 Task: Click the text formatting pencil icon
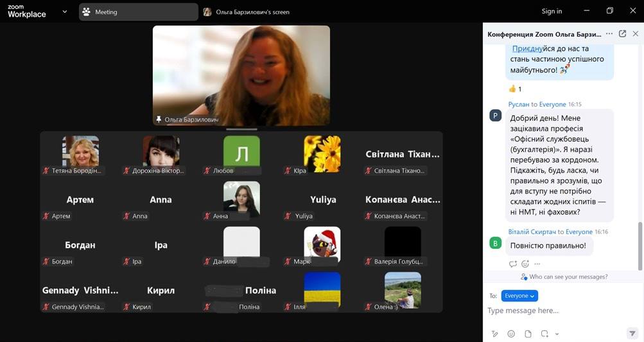(494, 334)
